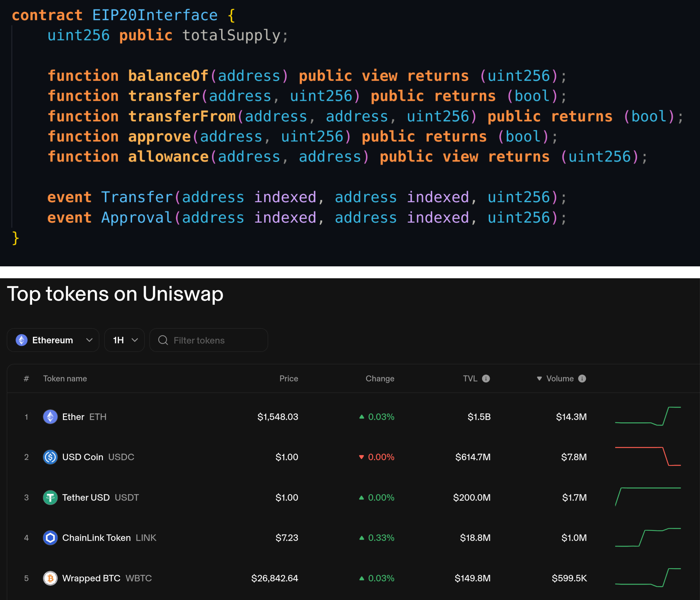Open the Tether USD USDT token row
This screenshot has width=700, height=600.
tap(353, 497)
